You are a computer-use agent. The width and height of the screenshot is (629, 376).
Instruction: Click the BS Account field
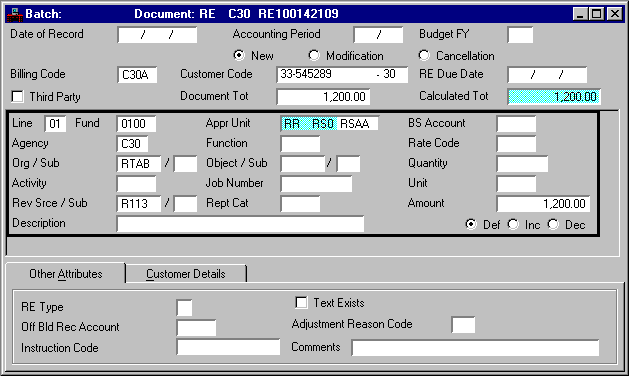pos(516,124)
